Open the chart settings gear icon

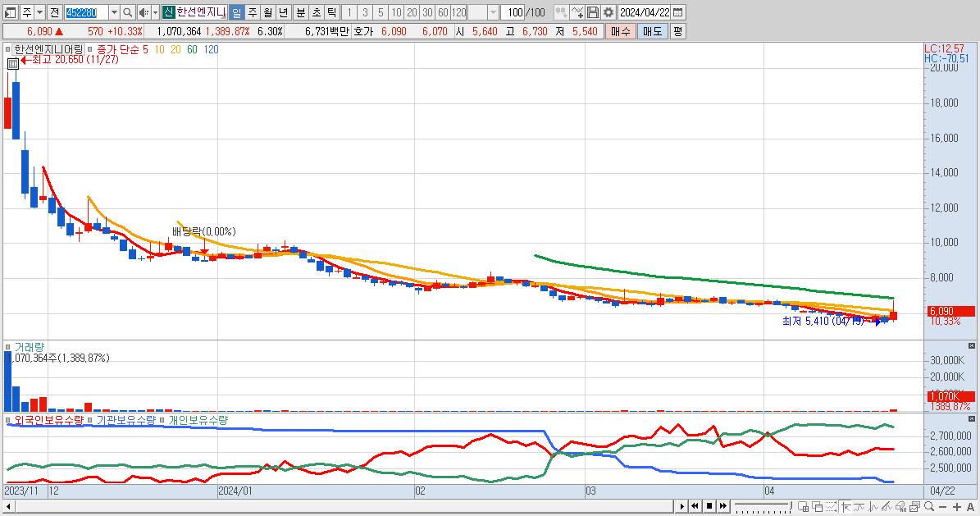[609, 11]
